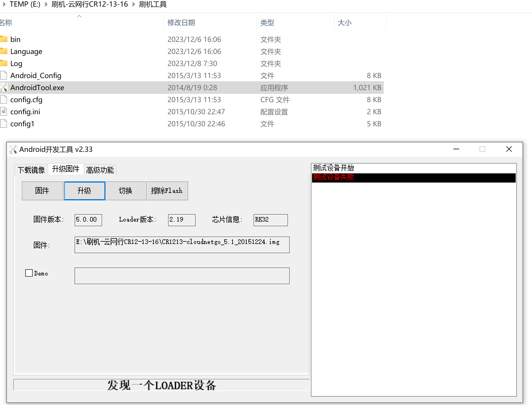The image size is (532, 405).
Task: Go to 刷机-云网行CR12-13-16 in the breadcrumb
Action: pos(90,4)
